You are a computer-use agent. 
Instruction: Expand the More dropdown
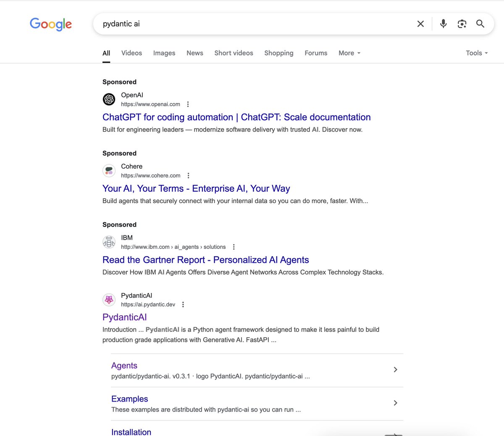pos(349,53)
